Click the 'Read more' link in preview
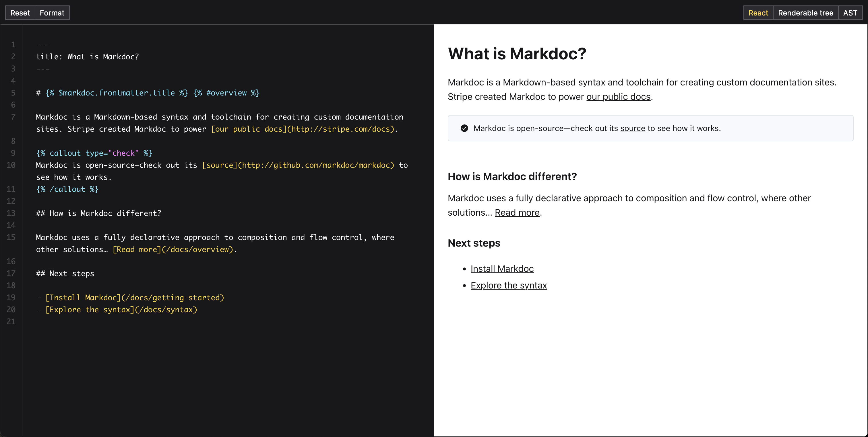Viewport: 868px width, 437px height. [x=517, y=212]
